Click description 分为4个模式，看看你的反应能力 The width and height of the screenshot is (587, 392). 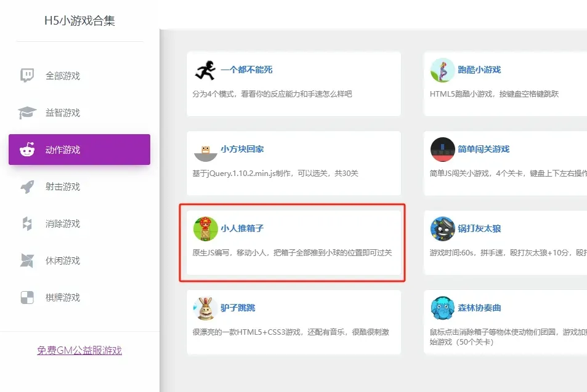click(272, 94)
